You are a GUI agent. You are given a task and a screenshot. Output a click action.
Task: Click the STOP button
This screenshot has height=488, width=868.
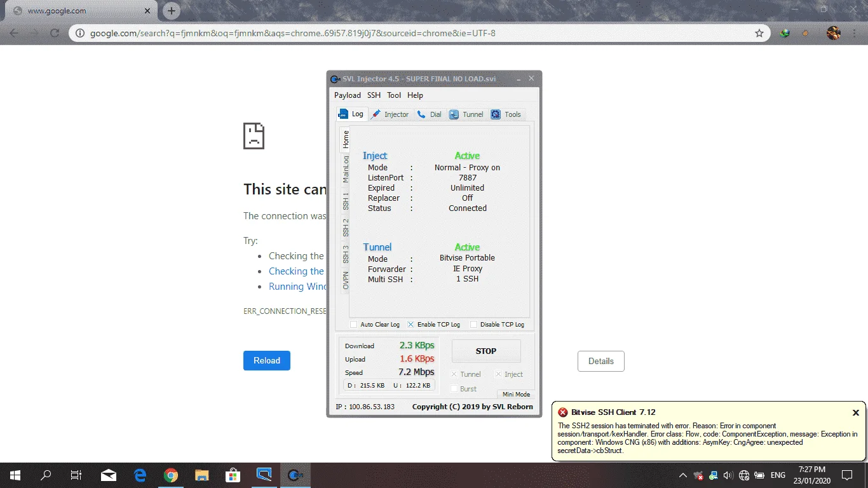pos(486,351)
